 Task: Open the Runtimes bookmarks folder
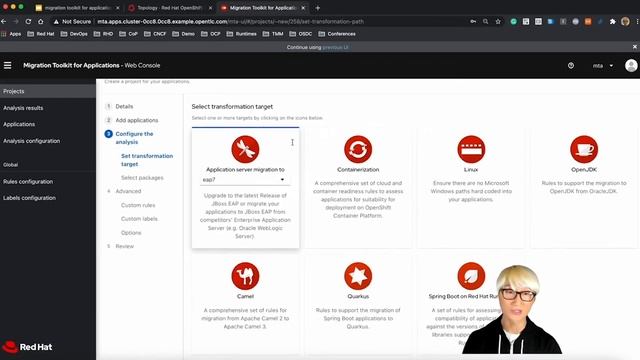(x=242, y=34)
